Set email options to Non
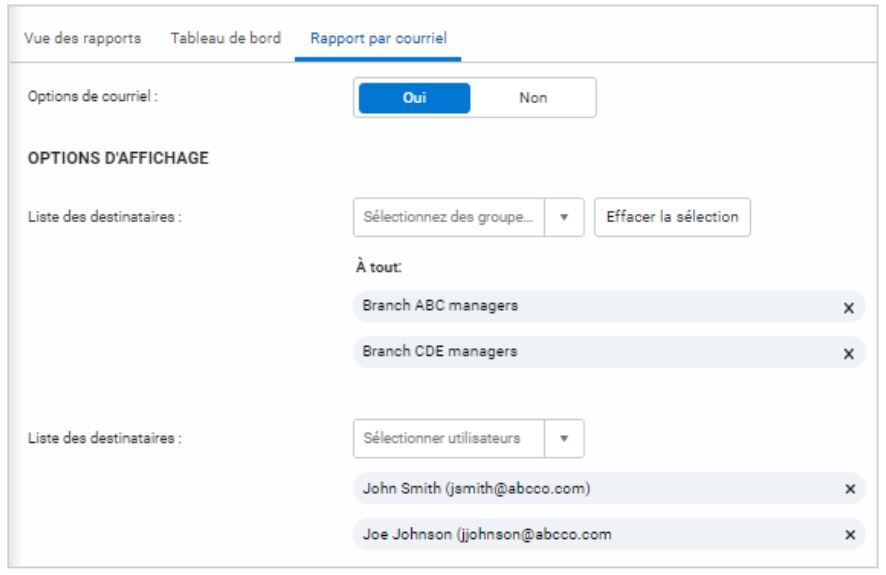The height and width of the screenshot is (575, 886). coord(532,98)
